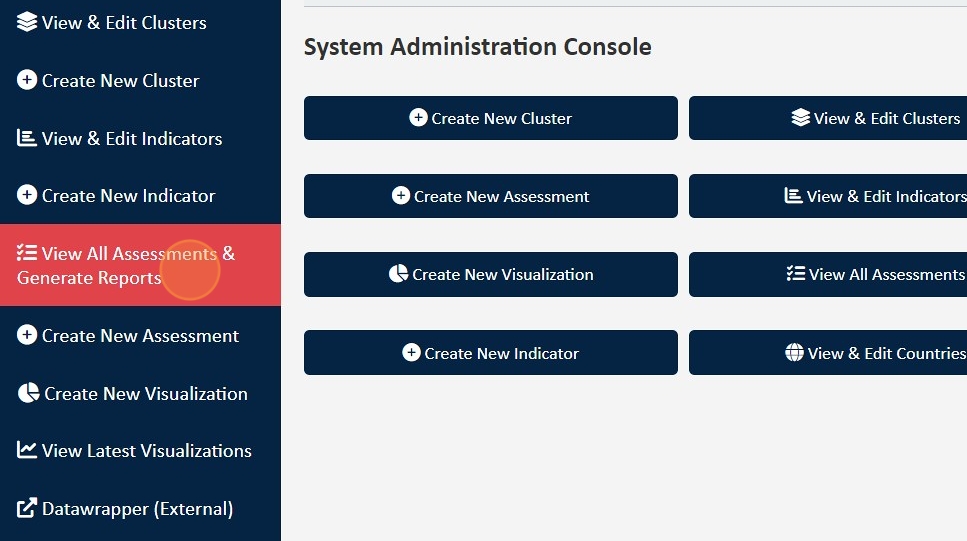
Task: Open View Latest Visualizations in the sidebar
Action: click(146, 451)
